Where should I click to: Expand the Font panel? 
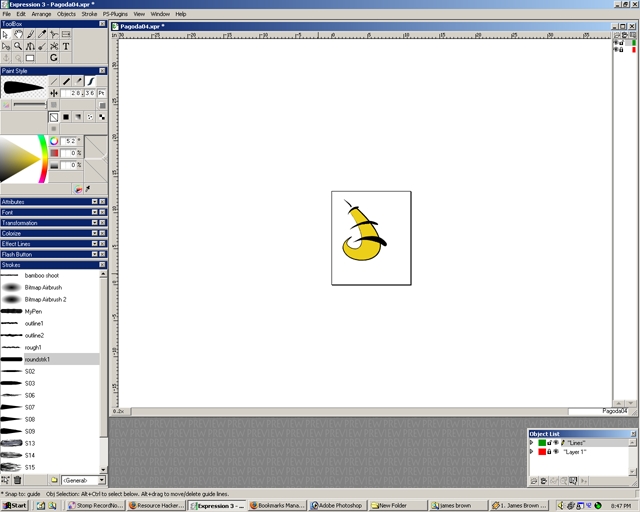[x=95, y=212]
